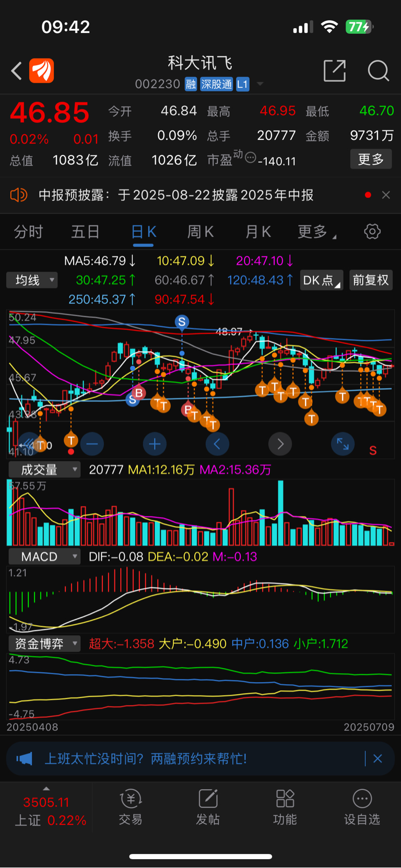The width and height of the screenshot is (401, 868).
Task: Tap the stock code 002230
Action: [158, 85]
